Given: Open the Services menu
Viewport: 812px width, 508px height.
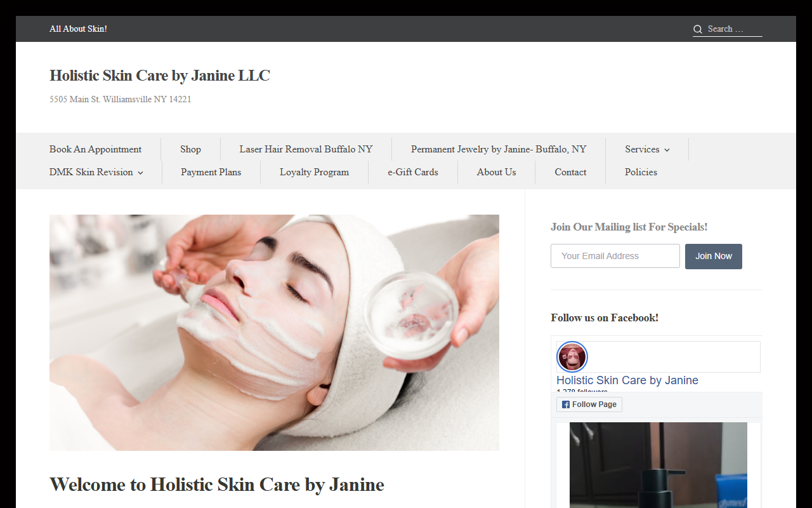Looking at the screenshot, I should [x=642, y=149].
